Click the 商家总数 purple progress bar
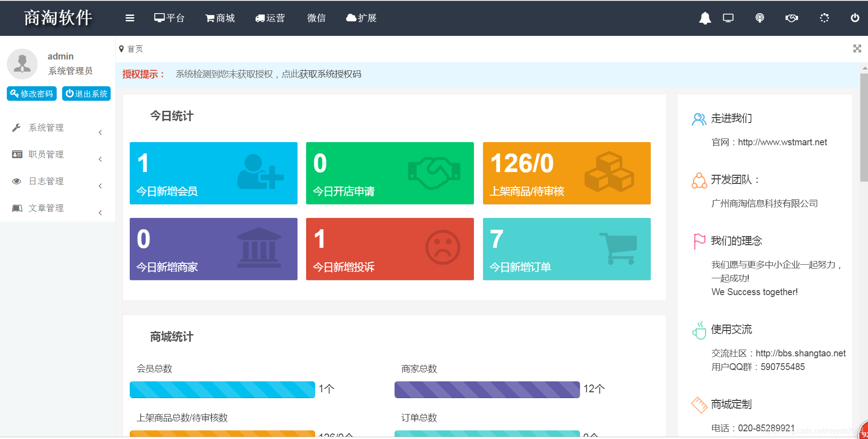The height and width of the screenshot is (439, 868). tap(487, 390)
